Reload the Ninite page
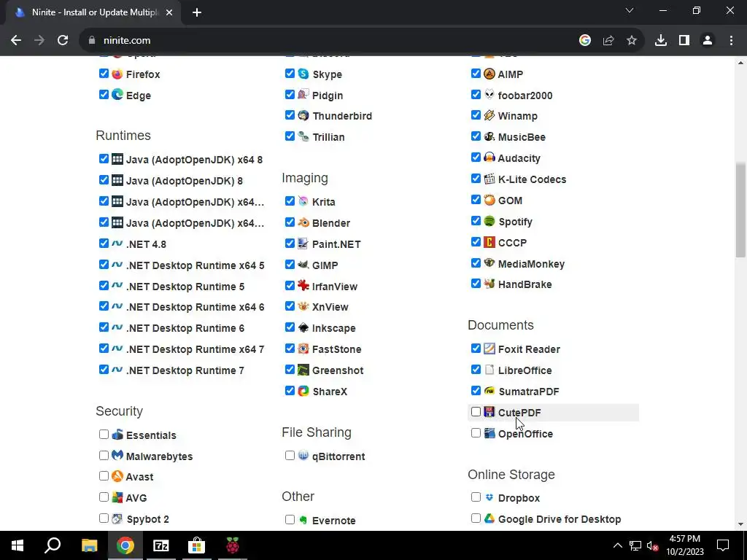The image size is (747, 560). [x=63, y=41]
